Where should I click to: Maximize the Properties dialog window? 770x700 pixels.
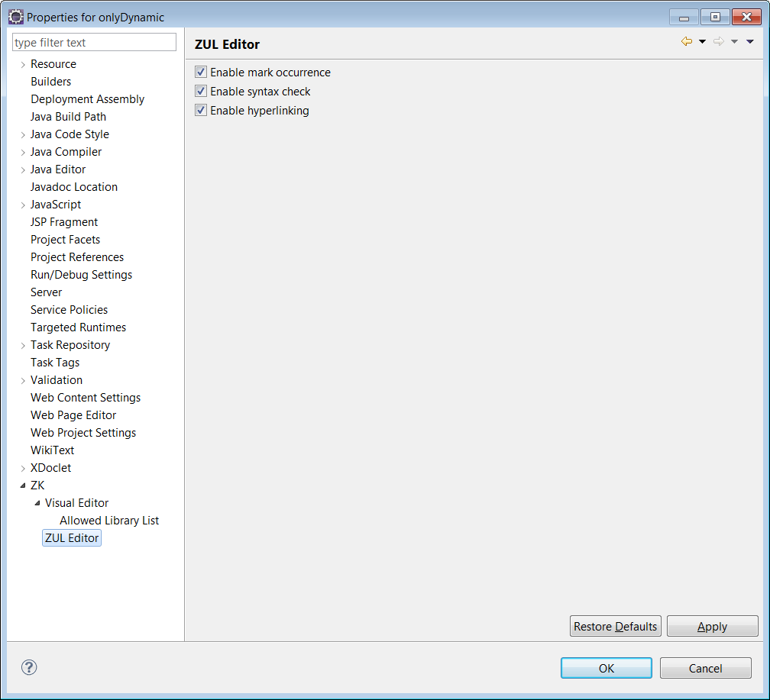(x=715, y=18)
